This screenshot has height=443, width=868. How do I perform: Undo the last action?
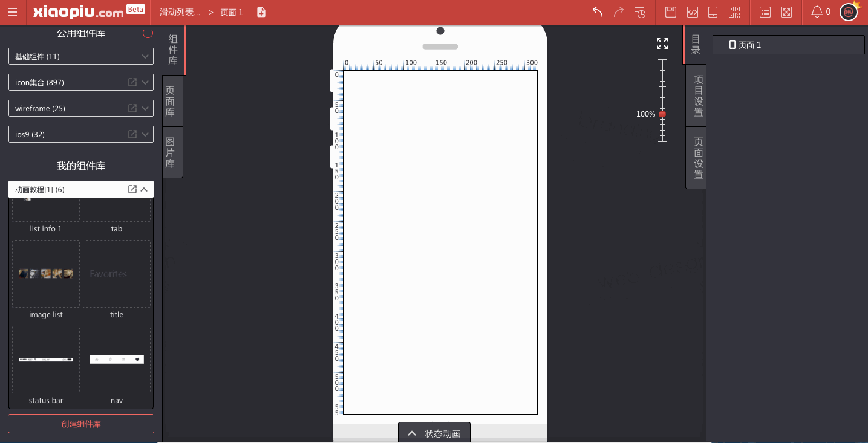[598, 12]
